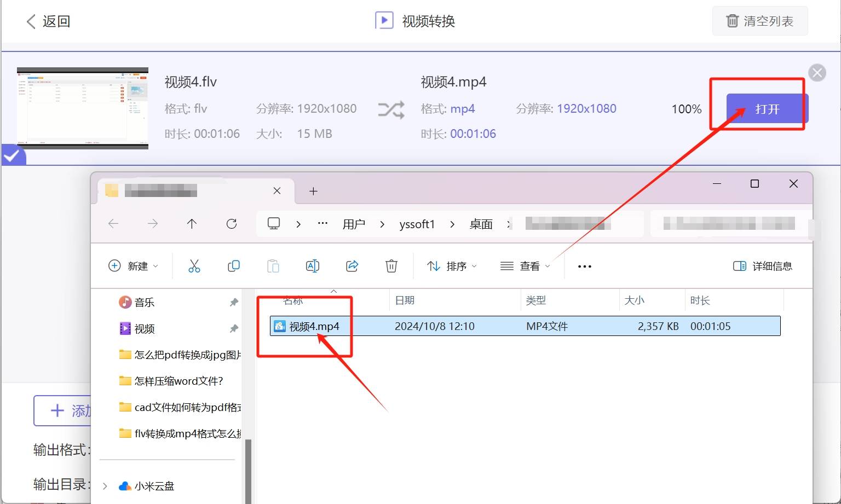
Task: Refresh the Explorer folder view
Action: point(232,223)
